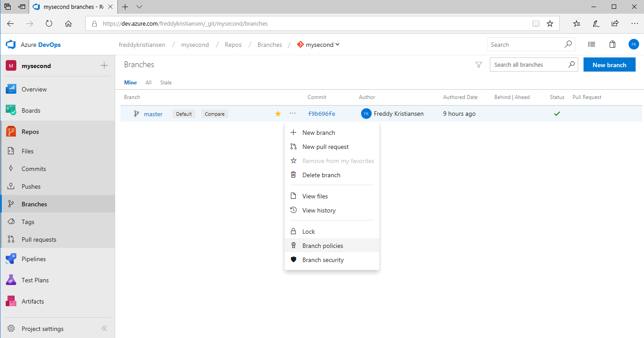Open the plus menu beside mysecond project
644x338 pixels.
104,66
